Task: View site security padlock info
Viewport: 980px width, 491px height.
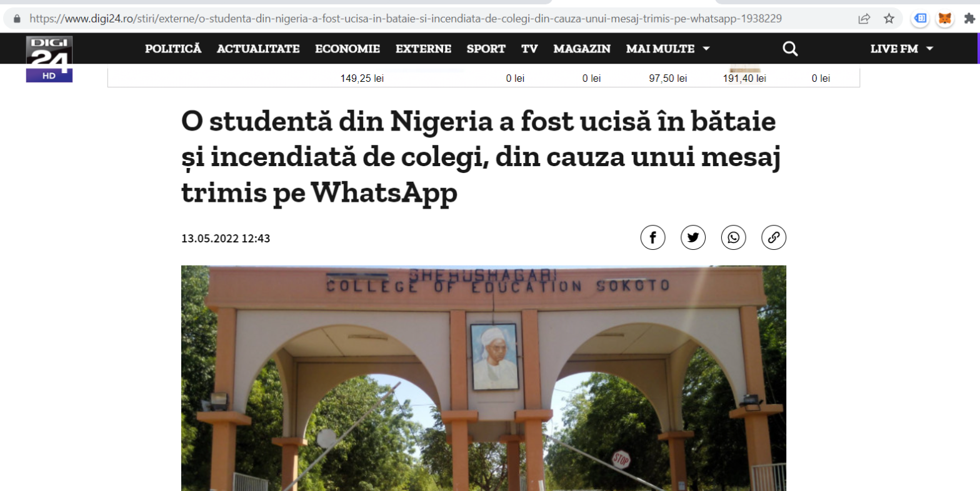Action: click(x=17, y=19)
